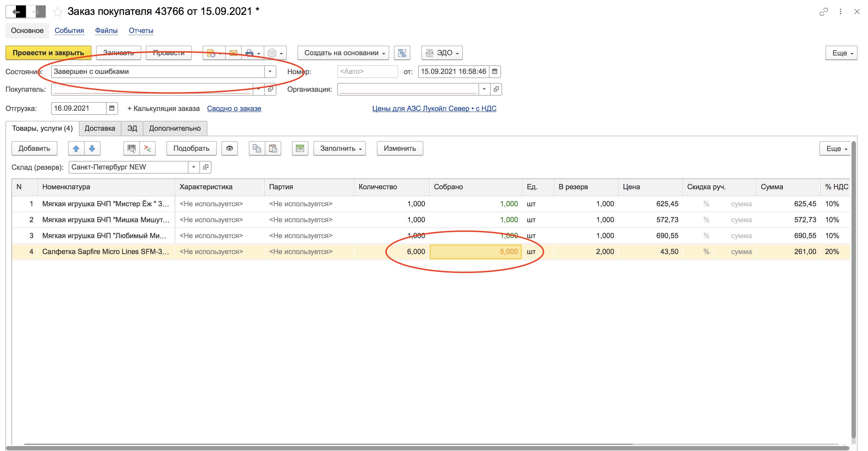
Task: Click the Добавить button
Action: (x=34, y=149)
